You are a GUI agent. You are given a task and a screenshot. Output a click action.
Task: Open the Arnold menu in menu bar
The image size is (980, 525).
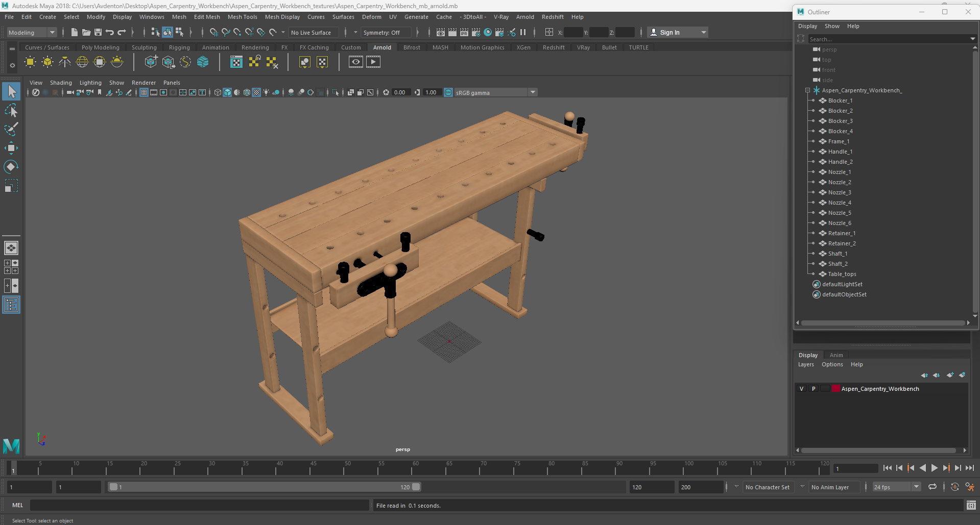(x=525, y=17)
